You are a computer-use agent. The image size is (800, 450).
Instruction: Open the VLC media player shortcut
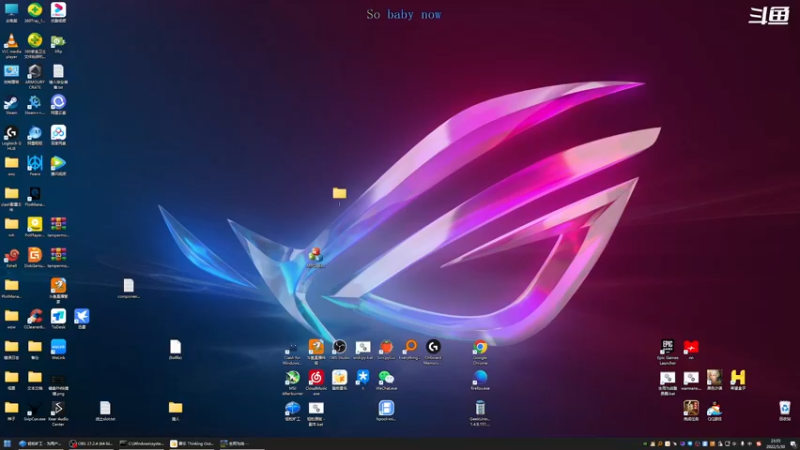11,45
